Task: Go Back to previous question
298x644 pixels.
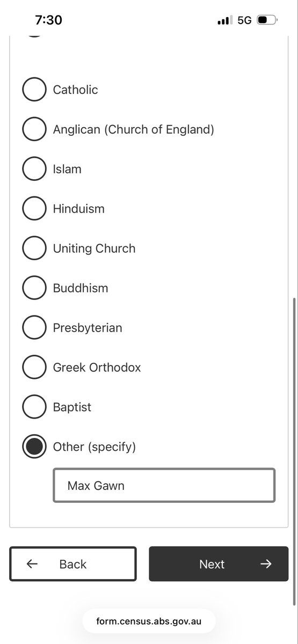Action: pyautogui.click(x=73, y=563)
